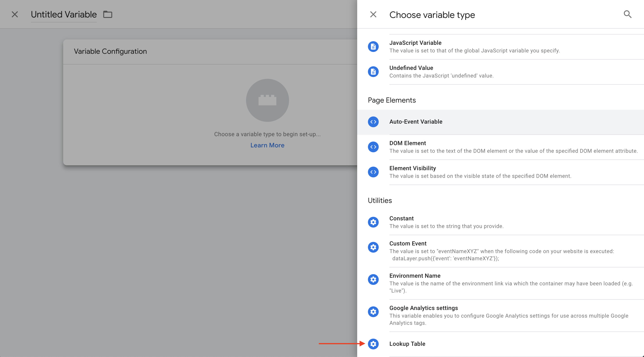
Task: Click the Google Analytics settings gear icon
Action: click(373, 312)
